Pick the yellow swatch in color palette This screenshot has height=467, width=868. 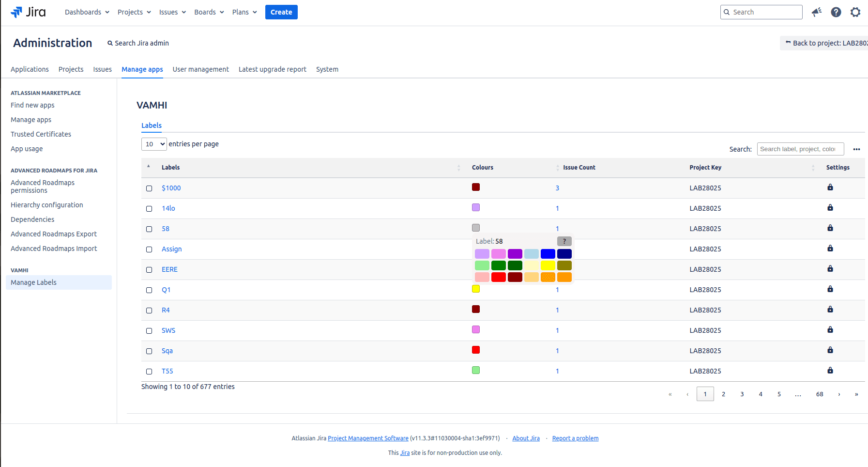click(x=548, y=265)
